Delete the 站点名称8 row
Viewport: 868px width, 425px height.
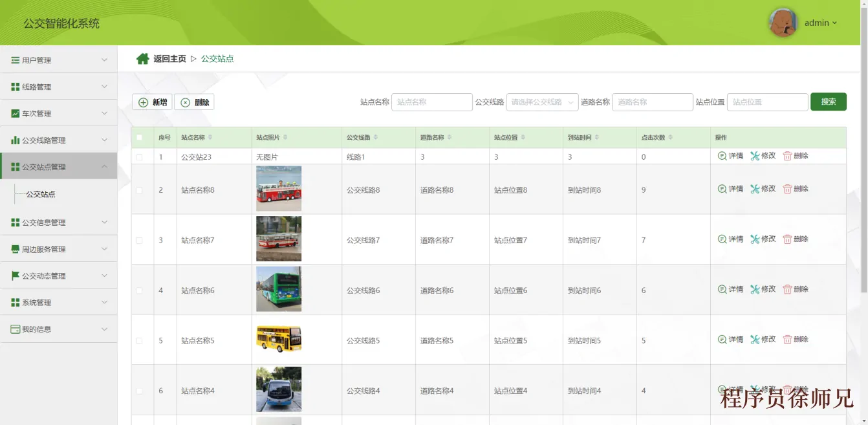tap(796, 189)
